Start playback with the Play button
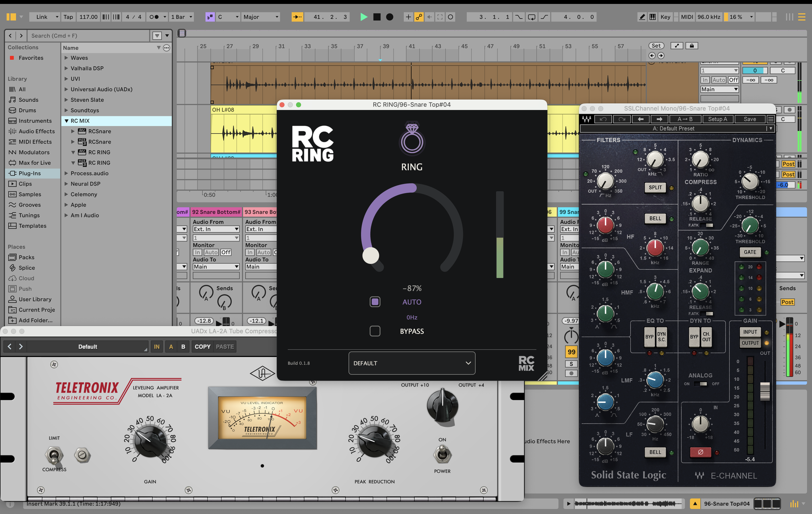Viewport: 812px width, 514px height. pos(363,17)
